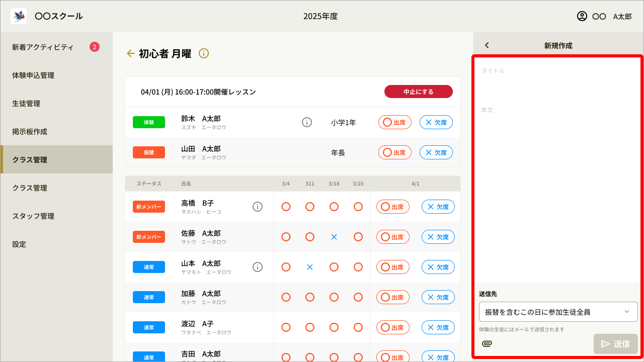Click the back arrow beside 初心者 月曜

tap(130, 53)
